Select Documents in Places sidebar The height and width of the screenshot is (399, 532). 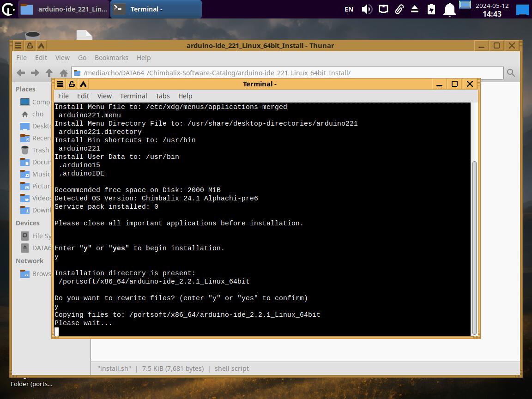tap(35, 162)
